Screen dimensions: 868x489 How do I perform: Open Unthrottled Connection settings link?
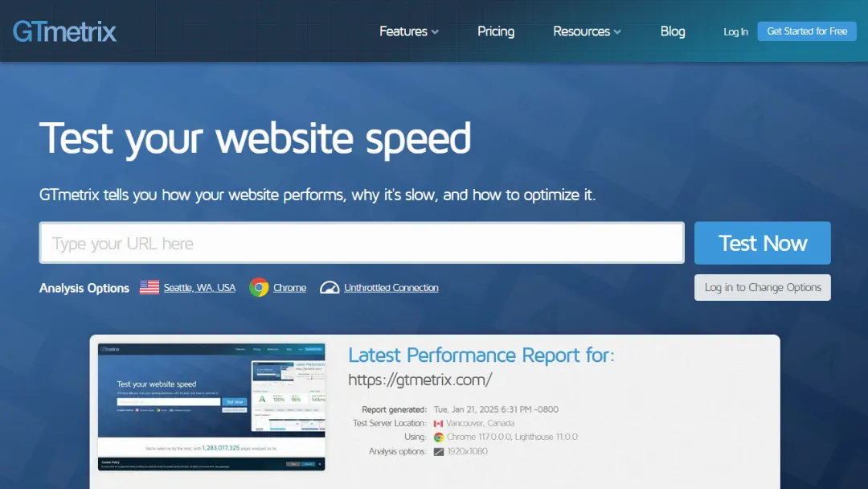tap(389, 287)
